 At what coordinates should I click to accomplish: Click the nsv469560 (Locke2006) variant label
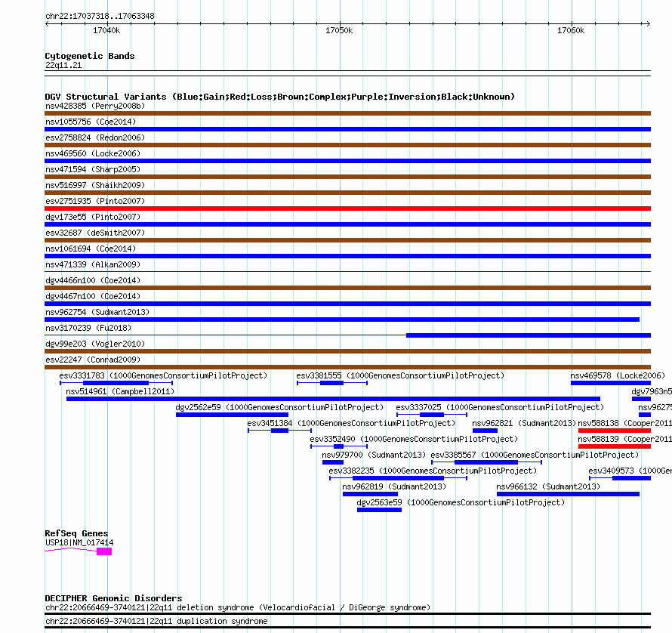(x=93, y=153)
